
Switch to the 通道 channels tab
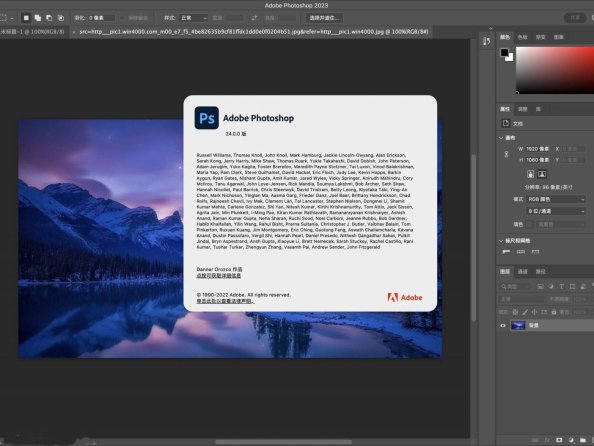[522, 272]
